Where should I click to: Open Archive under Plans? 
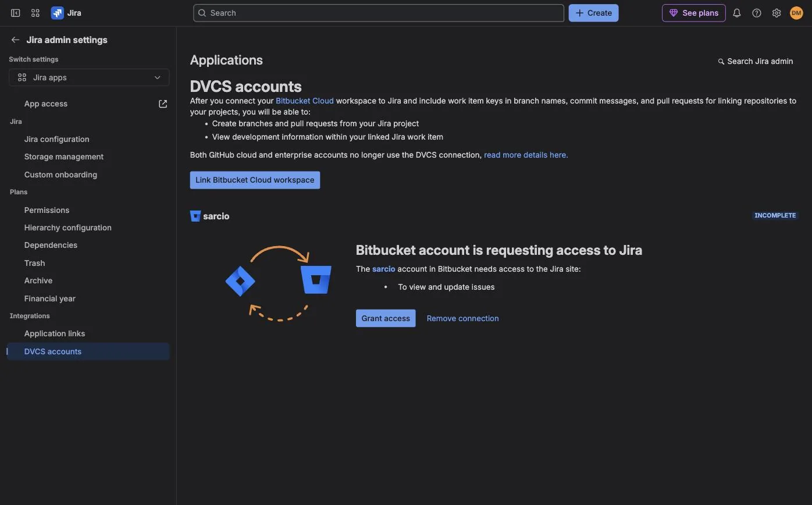pos(38,281)
